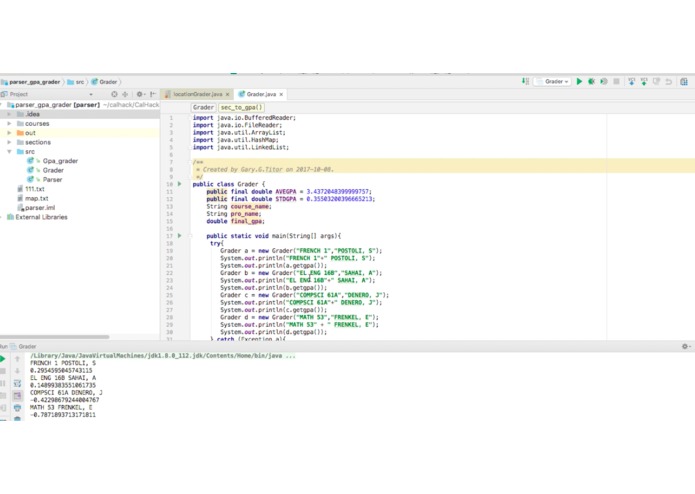Screen dimensions: 695x494
Task: Close the Grader.java tab
Action: click(x=281, y=94)
